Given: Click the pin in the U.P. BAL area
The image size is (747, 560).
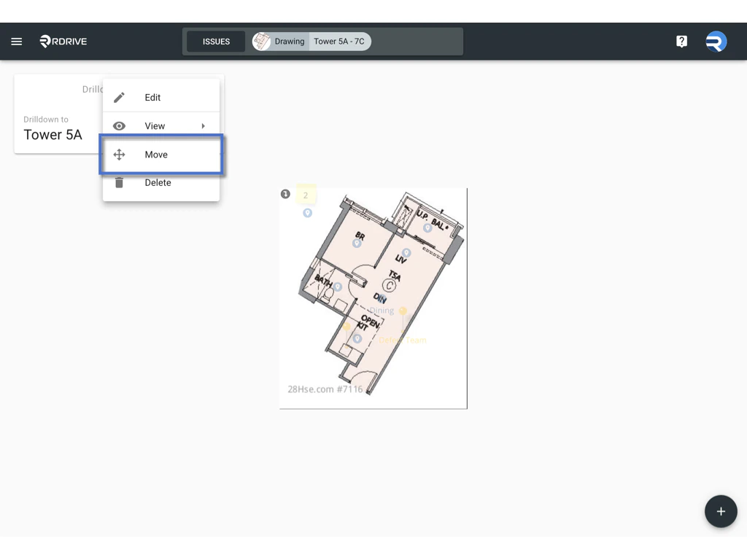Looking at the screenshot, I should pyautogui.click(x=428, y=227).
